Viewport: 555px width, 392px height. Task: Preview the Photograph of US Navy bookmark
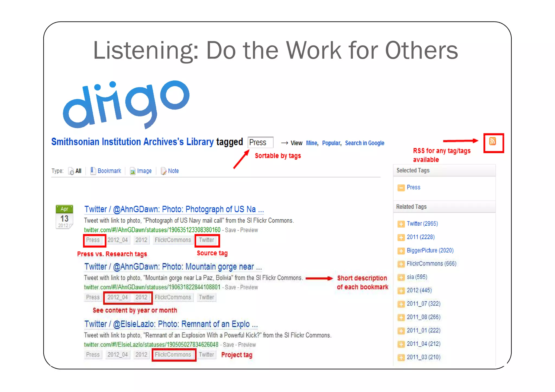point(249,230)
